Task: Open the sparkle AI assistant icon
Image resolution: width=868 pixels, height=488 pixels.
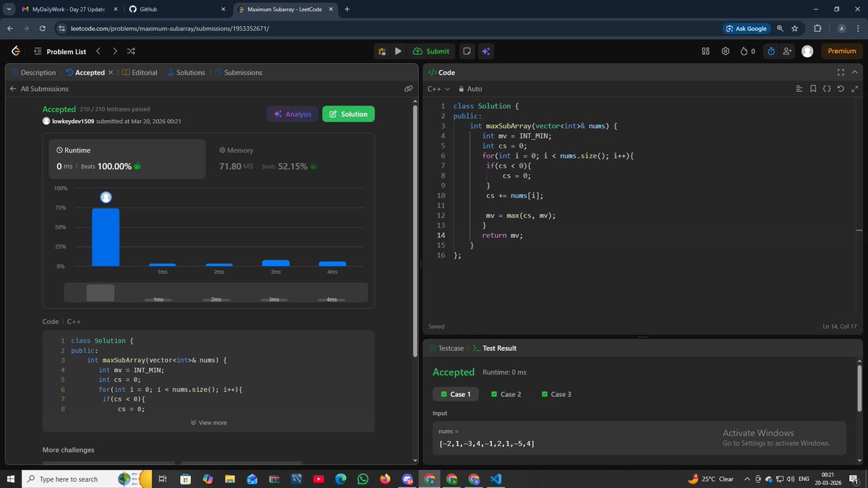Action: (x=486, y=51)
